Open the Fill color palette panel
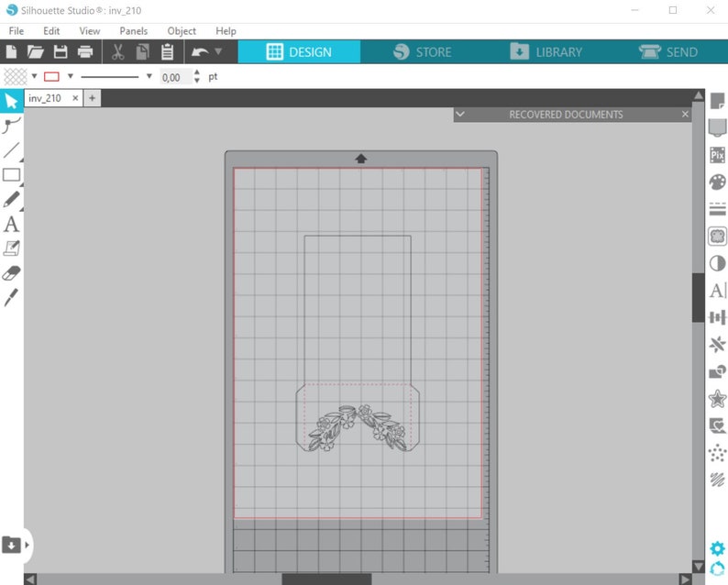Screen dimensions: 728x585 [717, 182]
